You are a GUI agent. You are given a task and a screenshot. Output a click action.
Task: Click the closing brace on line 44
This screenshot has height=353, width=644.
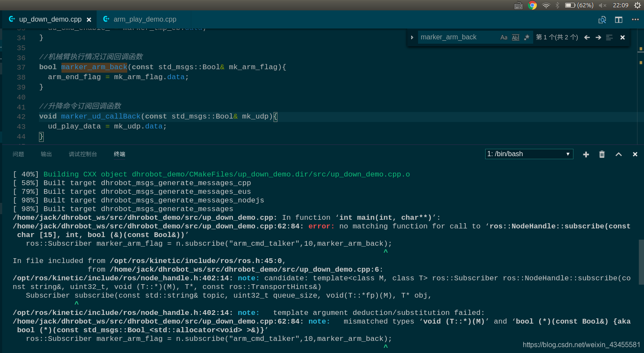(41, 137)
